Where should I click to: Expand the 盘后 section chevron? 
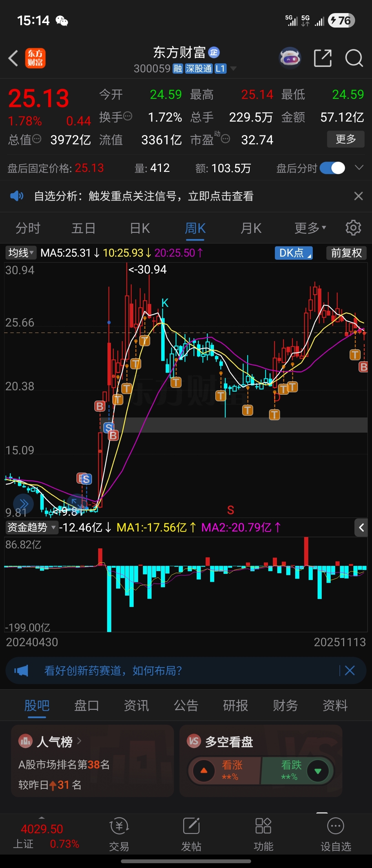[359, 168]
